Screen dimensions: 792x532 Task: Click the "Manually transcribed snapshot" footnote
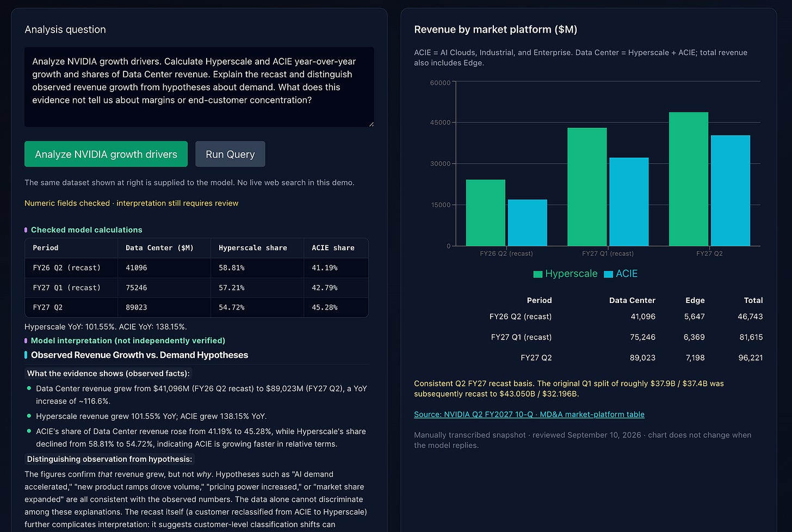click(583, 440)
